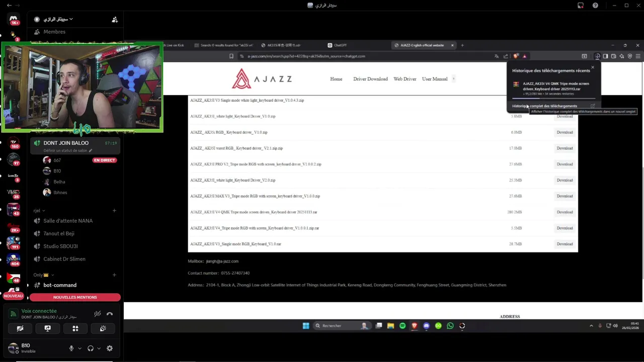Switch to the Search 0 results found tab
The height and width of the screenshot is (362, 644).
pyautogui.click(x=224, y=45)
